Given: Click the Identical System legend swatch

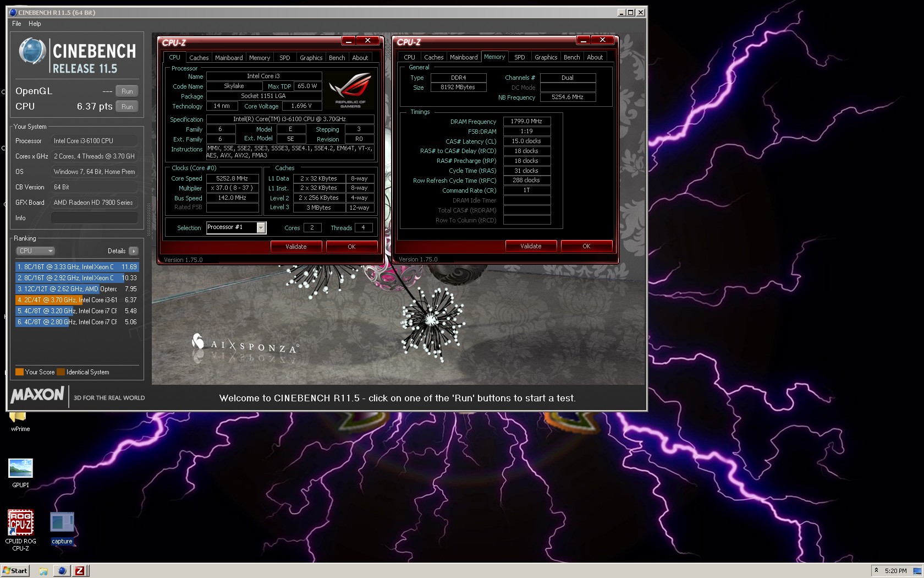Looking at the screenshot, I should (61, 372).
